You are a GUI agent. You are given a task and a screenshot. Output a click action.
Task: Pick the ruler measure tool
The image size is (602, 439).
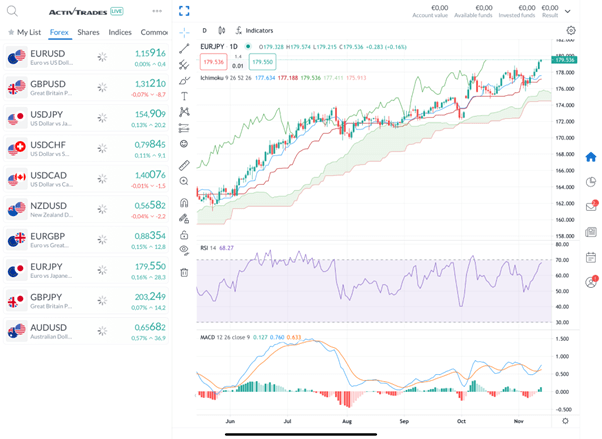point(184,164)
